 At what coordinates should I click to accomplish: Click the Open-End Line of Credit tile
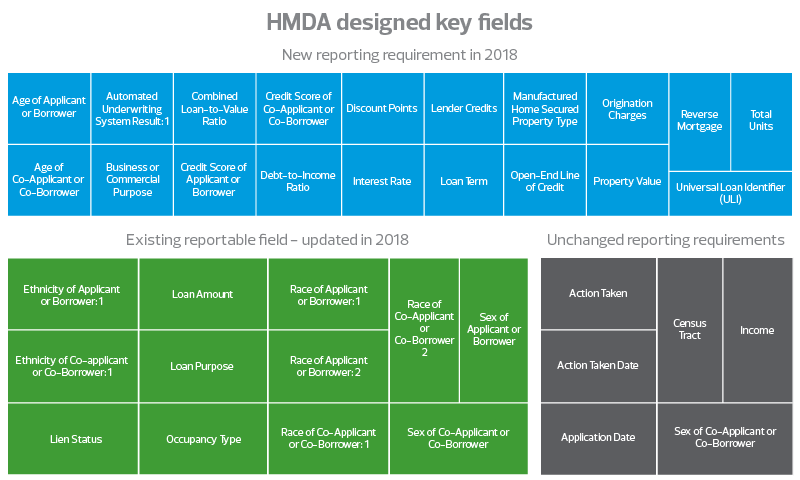[x=544, y=181]
